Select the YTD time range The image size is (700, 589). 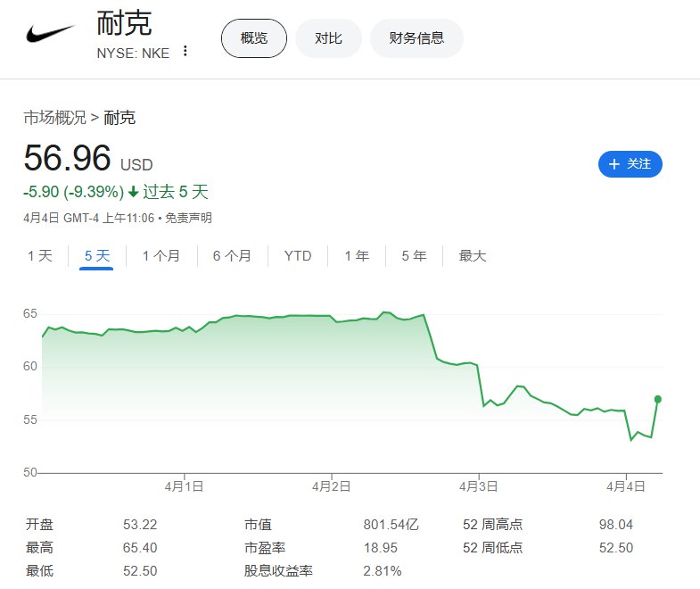tap(298, 256)
